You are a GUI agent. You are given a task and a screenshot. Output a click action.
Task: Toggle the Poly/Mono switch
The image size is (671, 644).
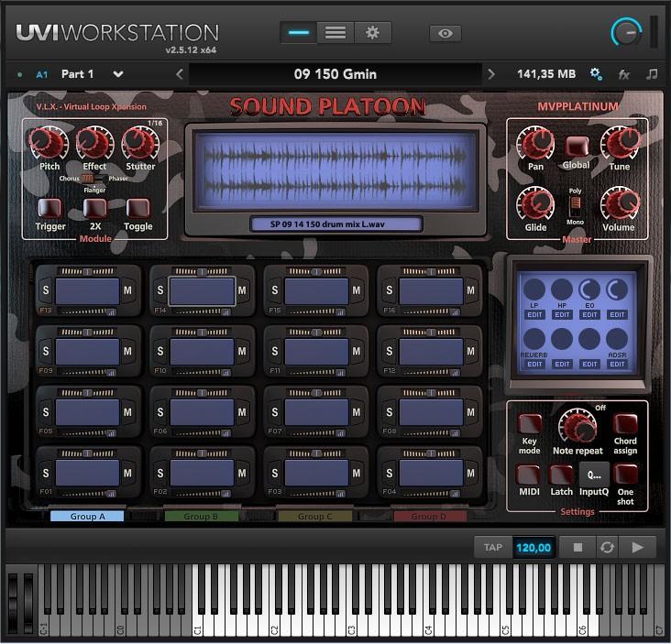(576, 203)
